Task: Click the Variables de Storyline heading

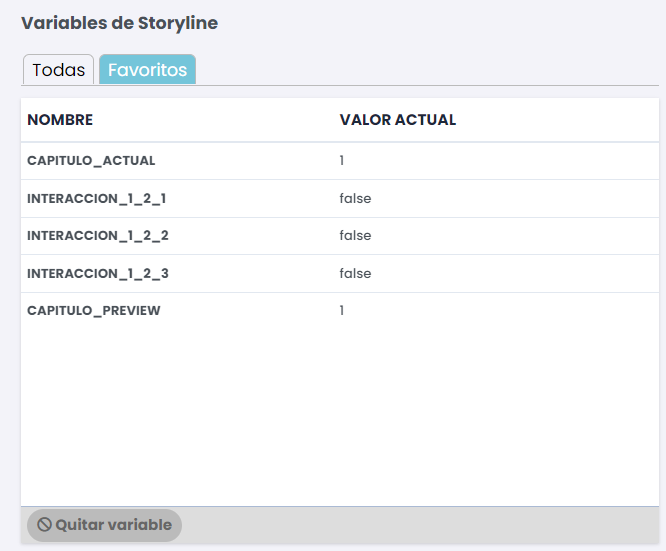Action: click(x=119, y=23)
